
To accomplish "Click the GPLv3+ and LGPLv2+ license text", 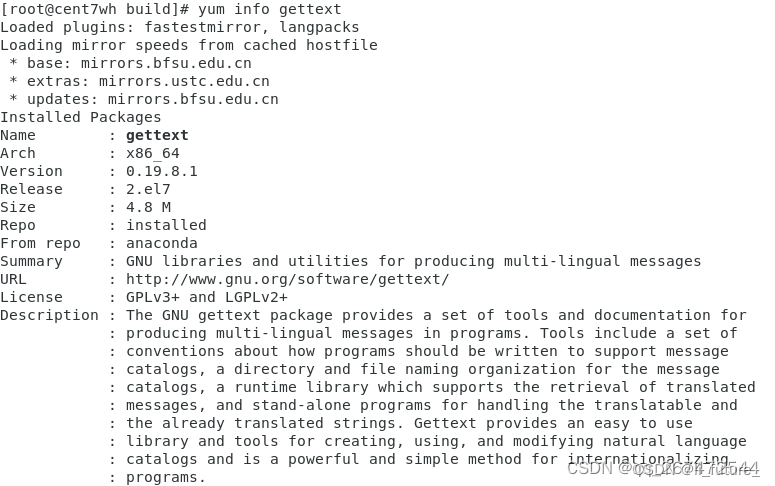I will tap(207, 297).
